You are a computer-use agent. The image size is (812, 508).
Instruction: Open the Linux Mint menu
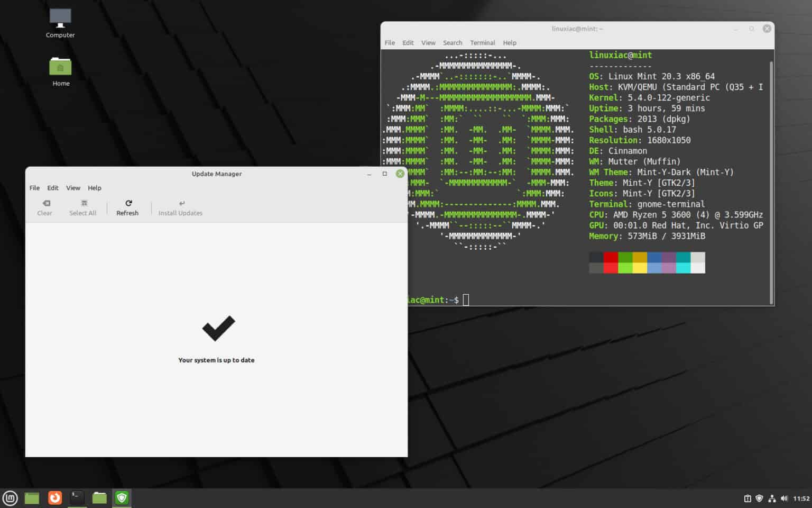tap(11, 497)
